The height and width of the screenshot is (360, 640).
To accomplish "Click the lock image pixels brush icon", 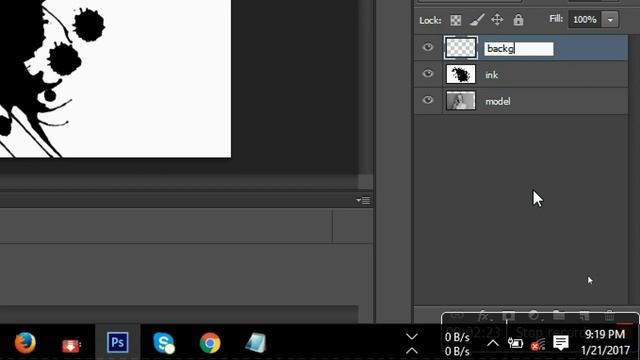I will pyautogui.click(x=476, y=20).
